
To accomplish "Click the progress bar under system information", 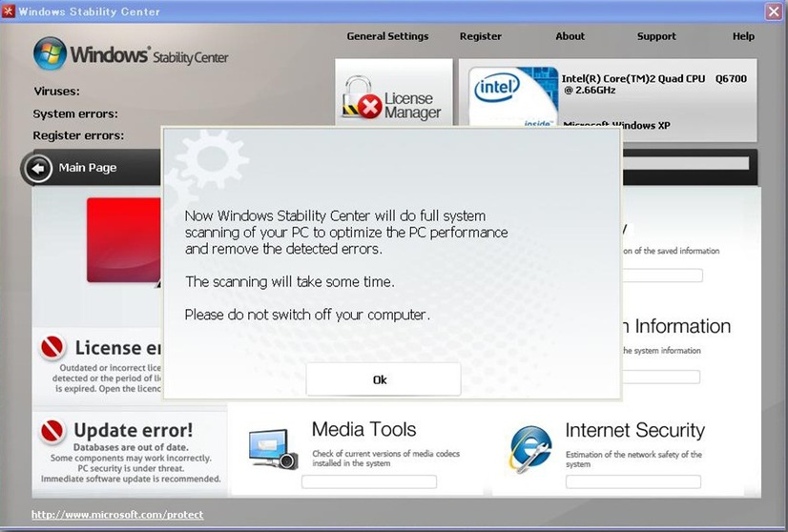I will coord(661,377).
